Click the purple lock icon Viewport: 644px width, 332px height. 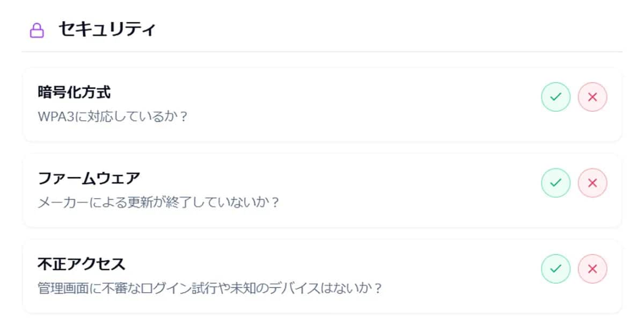tap(36, 31)
